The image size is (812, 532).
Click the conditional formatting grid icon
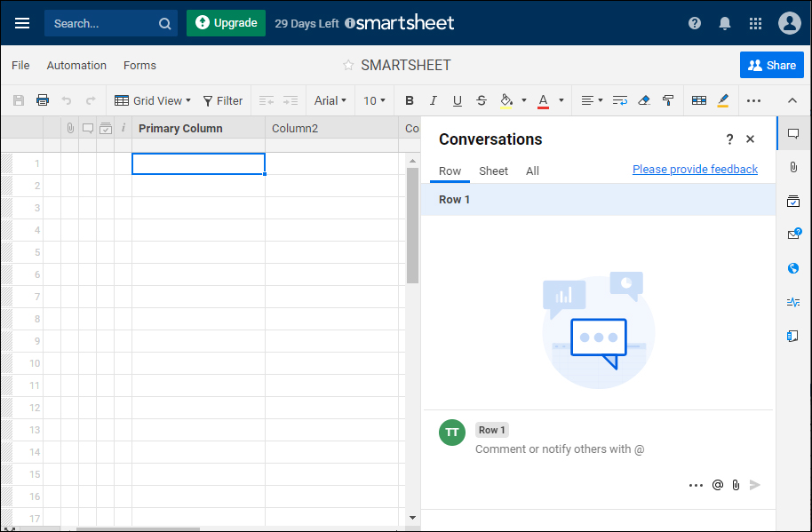click(x=698, y=100)
